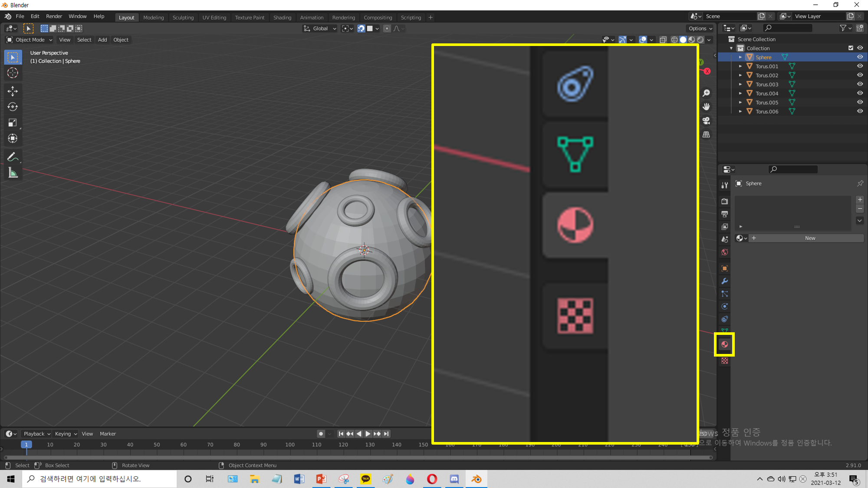Open the Global transform orientation dropdown
Viewport: 868px width, 488px height.
pyautogui.click(x=320, y=29)
